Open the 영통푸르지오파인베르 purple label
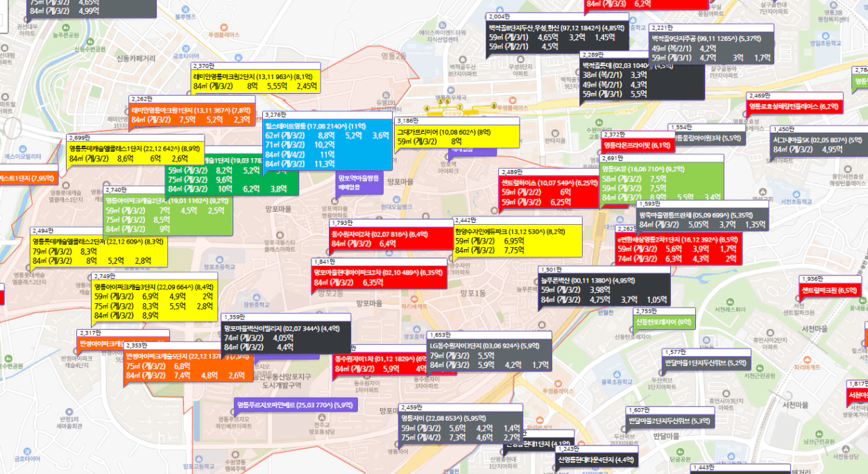Image resolution: width=868 pixels, height=474 pixels. [x=295, y=405]
